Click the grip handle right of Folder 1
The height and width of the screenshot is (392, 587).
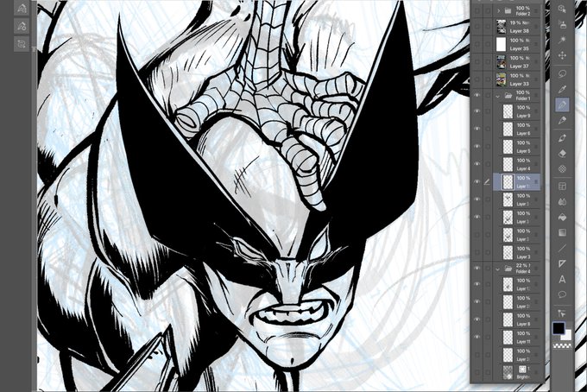pos(536,96)
